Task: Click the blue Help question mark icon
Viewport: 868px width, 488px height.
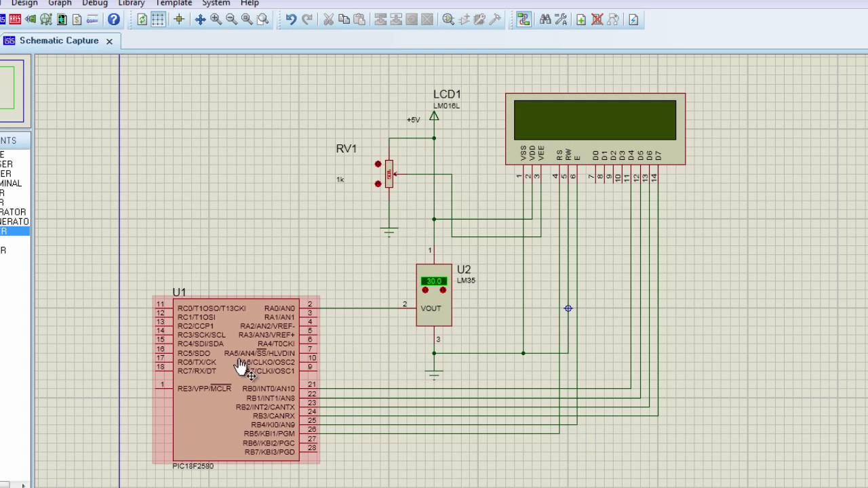Action: pos(114,20)
